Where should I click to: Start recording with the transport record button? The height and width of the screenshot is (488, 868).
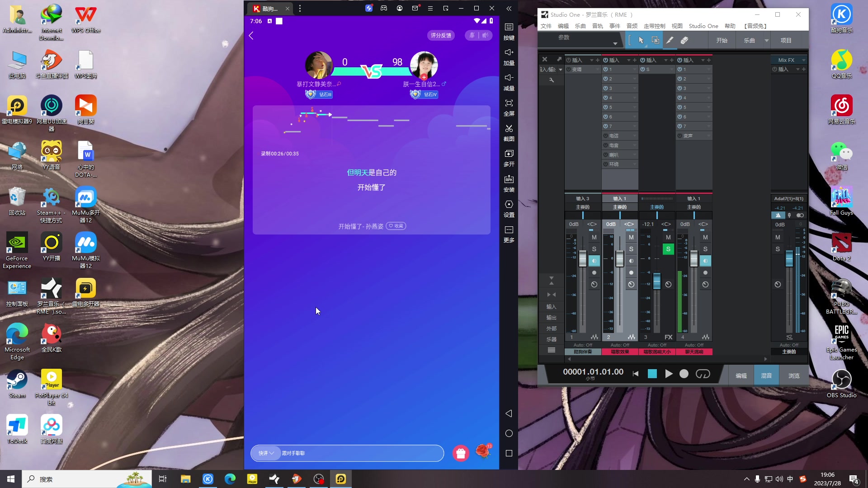click(684, 374)
